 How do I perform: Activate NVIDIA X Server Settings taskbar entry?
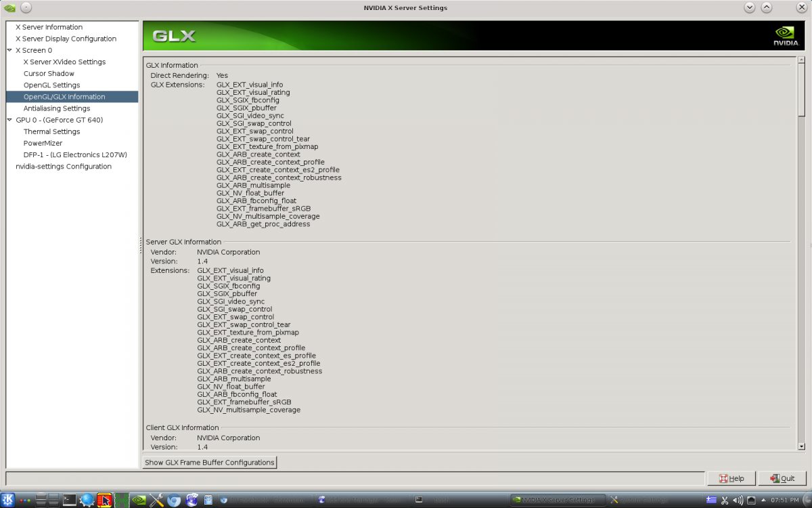click(557, 500)
